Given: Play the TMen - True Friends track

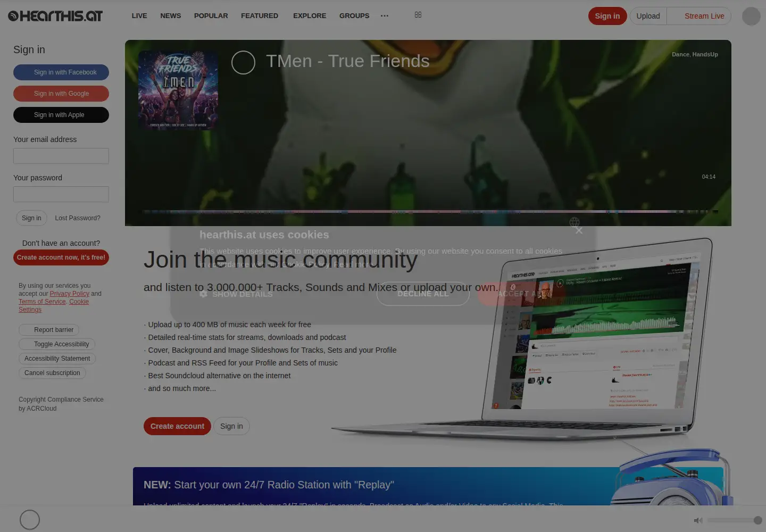Looking at the screenshot, I should tap(243, 62).
